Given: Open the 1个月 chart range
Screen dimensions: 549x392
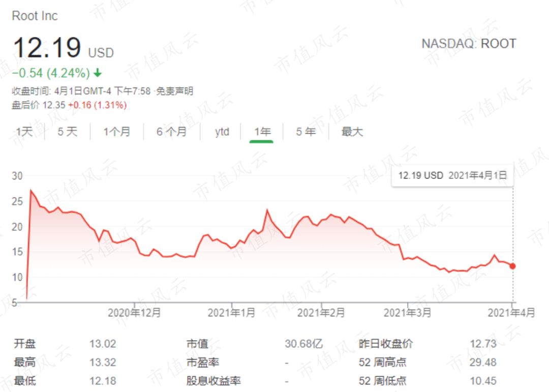Looking at the screenshot, I should (x=116, y=132).
